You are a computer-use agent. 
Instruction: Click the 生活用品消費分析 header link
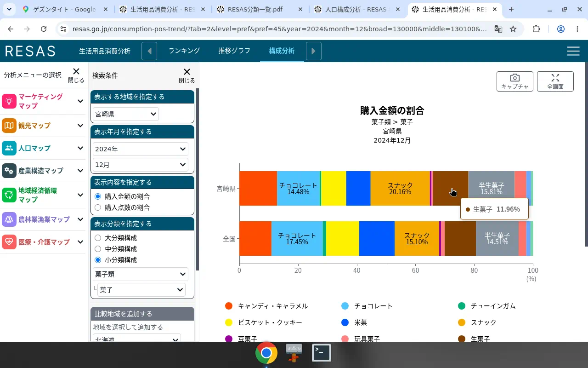105,51
